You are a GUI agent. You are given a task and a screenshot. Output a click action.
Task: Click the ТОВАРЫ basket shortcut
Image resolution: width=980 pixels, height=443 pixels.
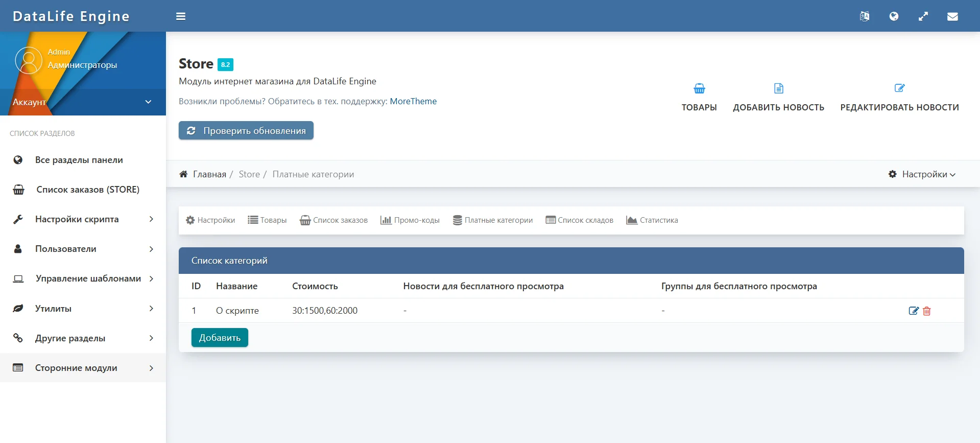point(699,97)
